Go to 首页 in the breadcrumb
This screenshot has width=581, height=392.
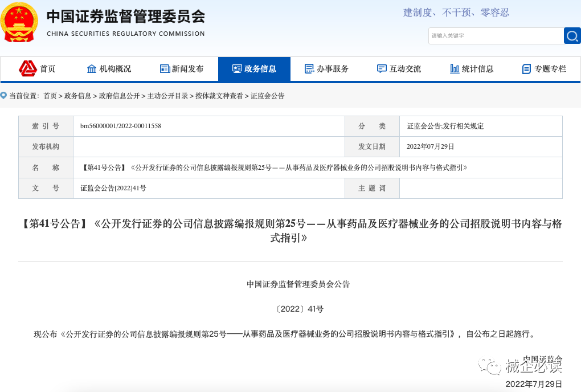click(50, 96)
